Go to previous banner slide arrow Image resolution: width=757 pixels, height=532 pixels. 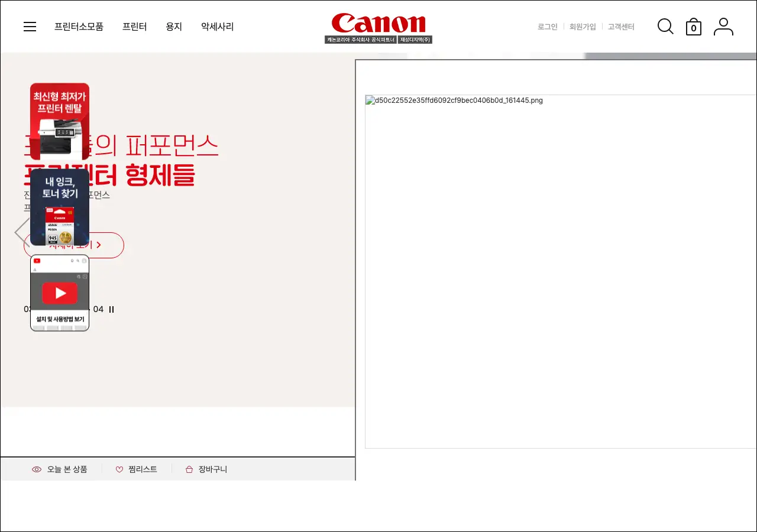coord(21,232)
